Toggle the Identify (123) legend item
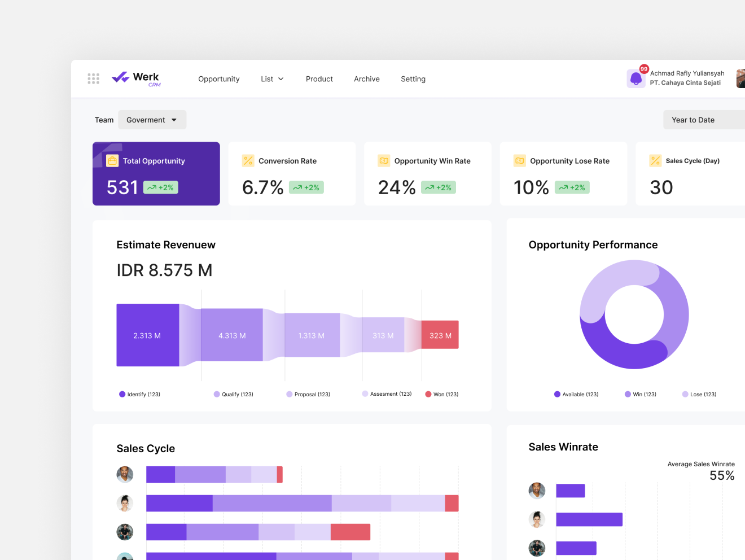Image resolution: width=745 pixels, height=560 pixels. click(x=139, y=395)
